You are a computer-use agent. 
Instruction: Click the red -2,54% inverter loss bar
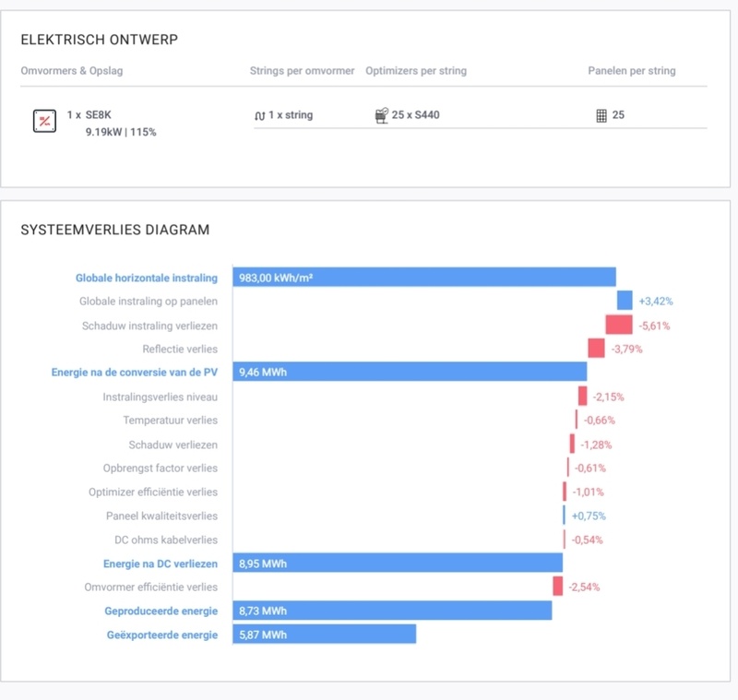[x=557, y=587]
